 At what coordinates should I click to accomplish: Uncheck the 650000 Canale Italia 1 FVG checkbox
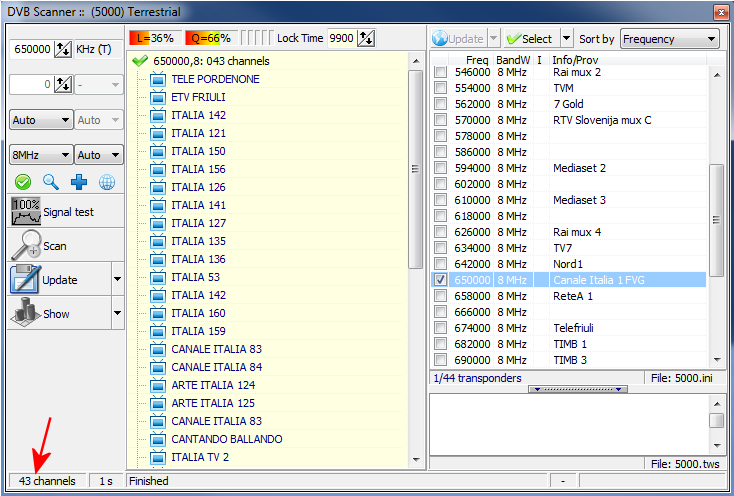[440, 280]
